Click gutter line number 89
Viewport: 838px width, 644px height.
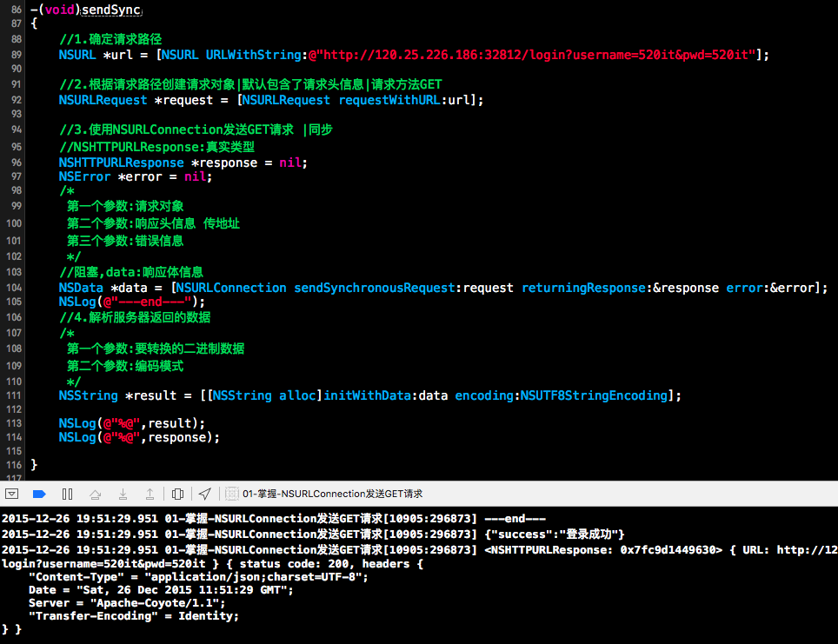pos(16,55)
